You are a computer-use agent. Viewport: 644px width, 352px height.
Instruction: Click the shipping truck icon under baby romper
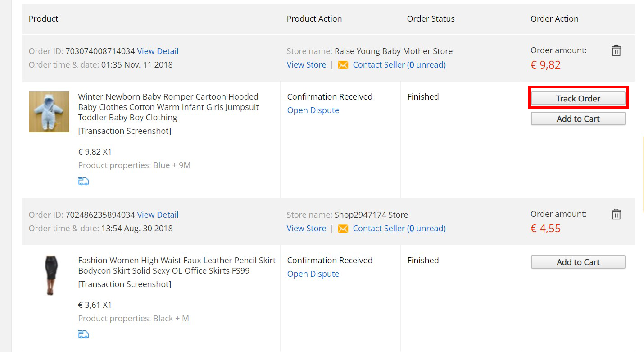83,181
